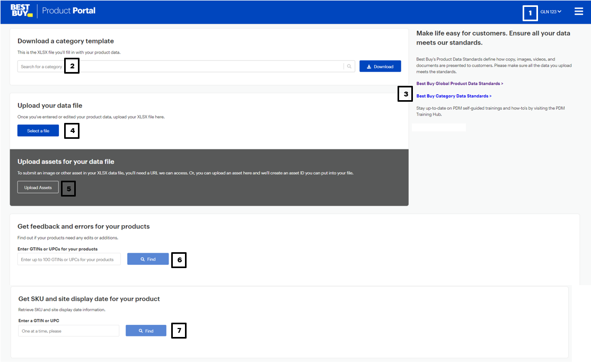This screenshot has height=364, width=591.
Task: Click 'Once you've entered or edited your product data' text
Action: tap(91, 117)
